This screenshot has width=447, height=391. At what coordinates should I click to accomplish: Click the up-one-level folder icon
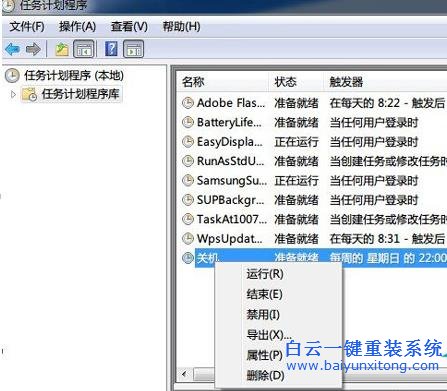(x=62, y=49)
